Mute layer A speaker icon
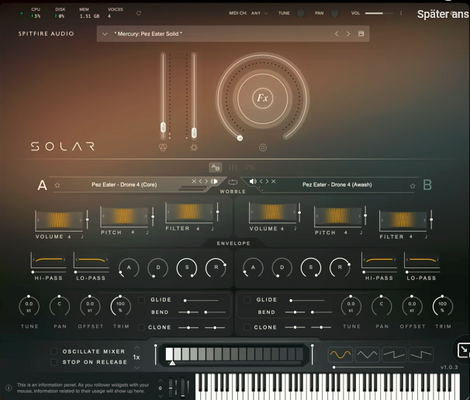 click(214, 181)
